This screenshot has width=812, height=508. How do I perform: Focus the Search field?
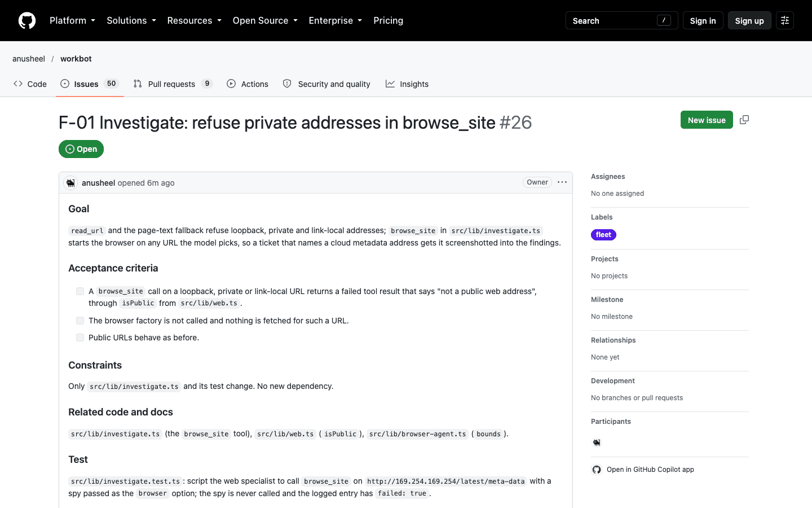click(x=621, y=20)
